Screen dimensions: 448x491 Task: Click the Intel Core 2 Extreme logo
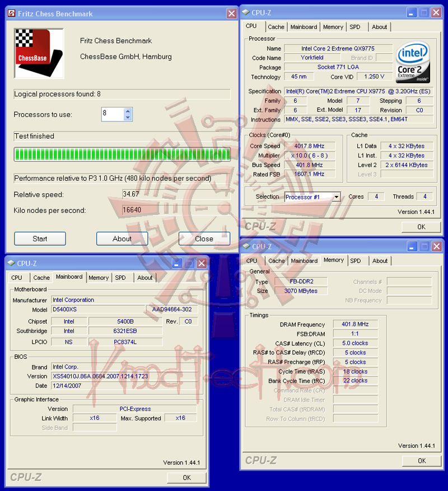coord(413,62)
